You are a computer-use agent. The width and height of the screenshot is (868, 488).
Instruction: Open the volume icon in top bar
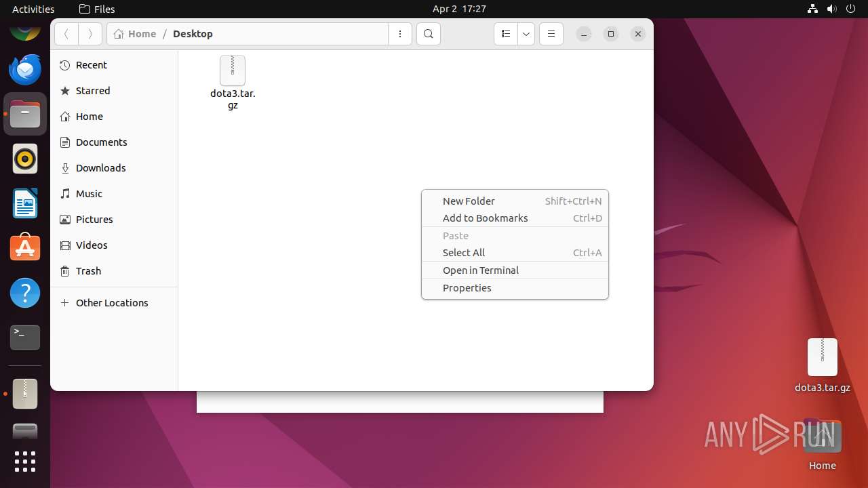pyautogui.click(x=831, y=9)
